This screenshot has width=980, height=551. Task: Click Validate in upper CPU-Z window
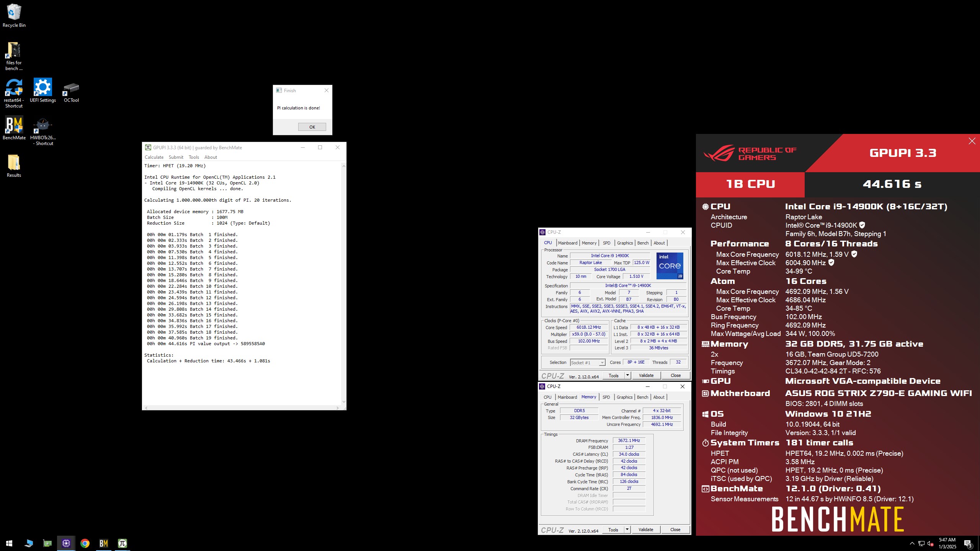coord(646,375)
